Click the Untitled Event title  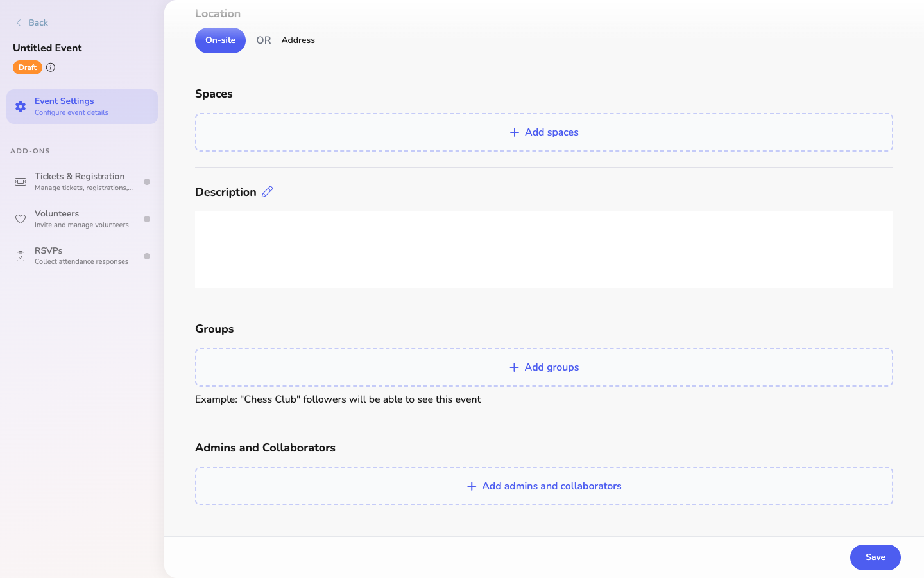pos(47,48)
